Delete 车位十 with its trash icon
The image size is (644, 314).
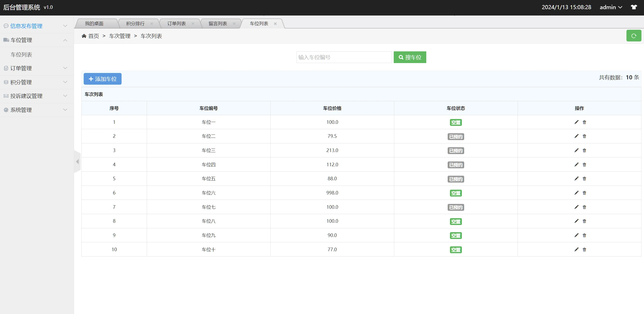pyautogui.click(x=584, y=250)
